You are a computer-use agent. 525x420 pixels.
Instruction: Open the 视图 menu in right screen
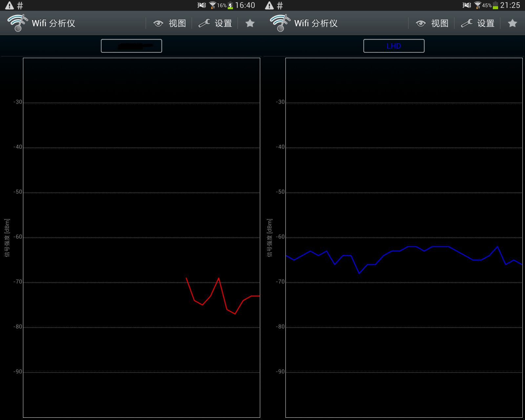[x=440, y=23]
